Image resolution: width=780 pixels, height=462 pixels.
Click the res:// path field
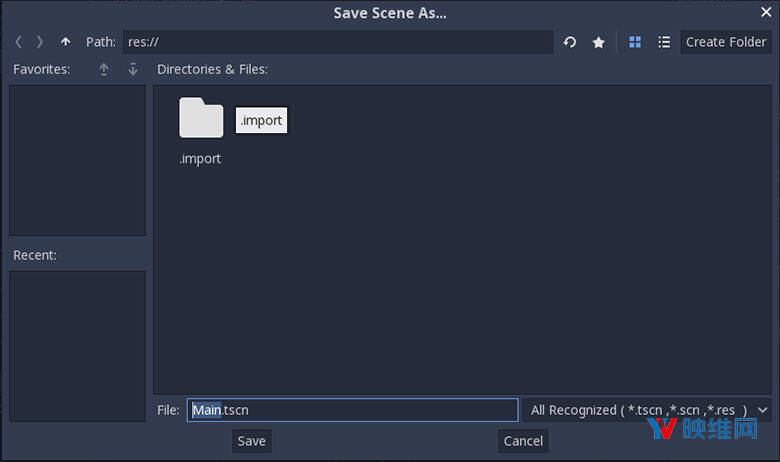337,42
